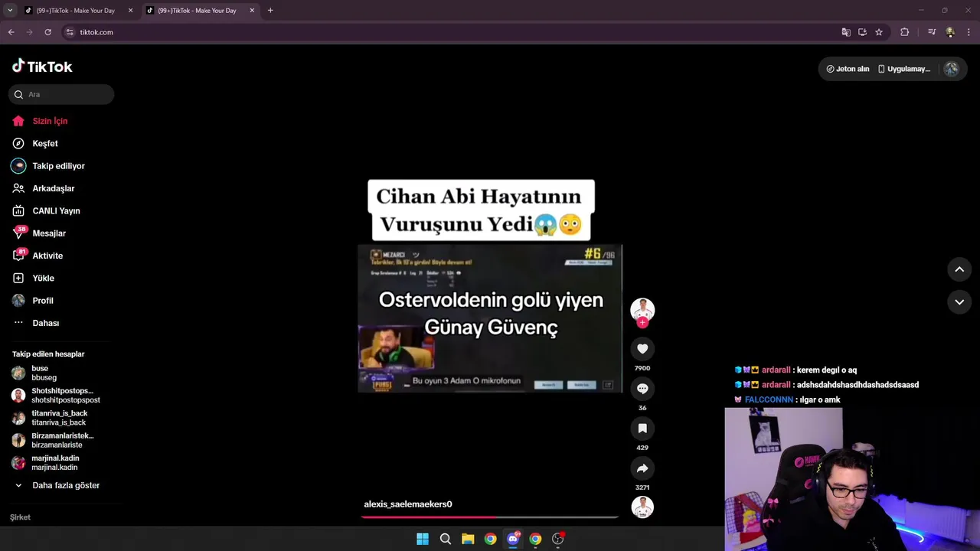Skip to the next video with down chevron
Viewport: 980px width, 551px height.
coord(959,302)
